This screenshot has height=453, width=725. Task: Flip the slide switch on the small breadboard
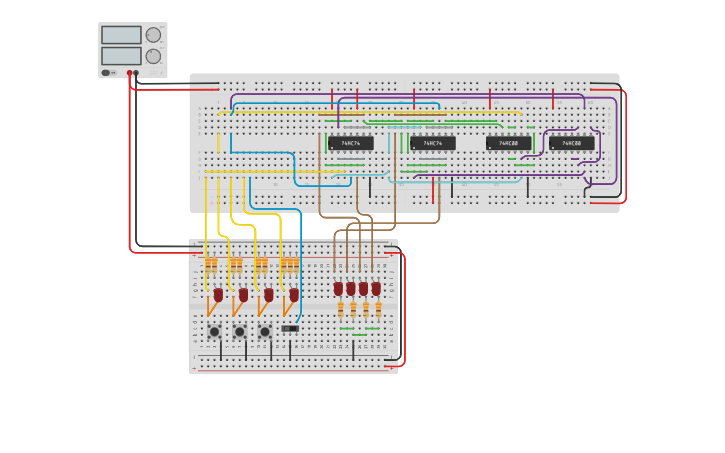tap(290, 329)
